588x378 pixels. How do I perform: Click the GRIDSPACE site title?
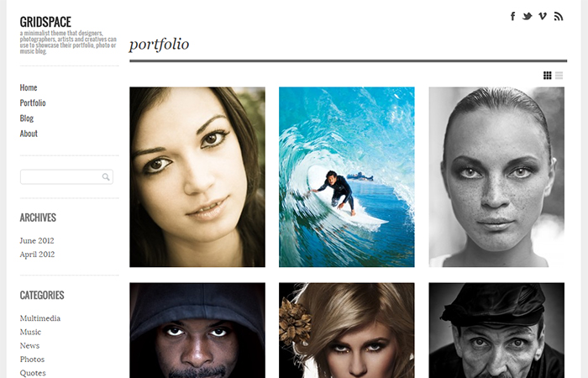45,22
